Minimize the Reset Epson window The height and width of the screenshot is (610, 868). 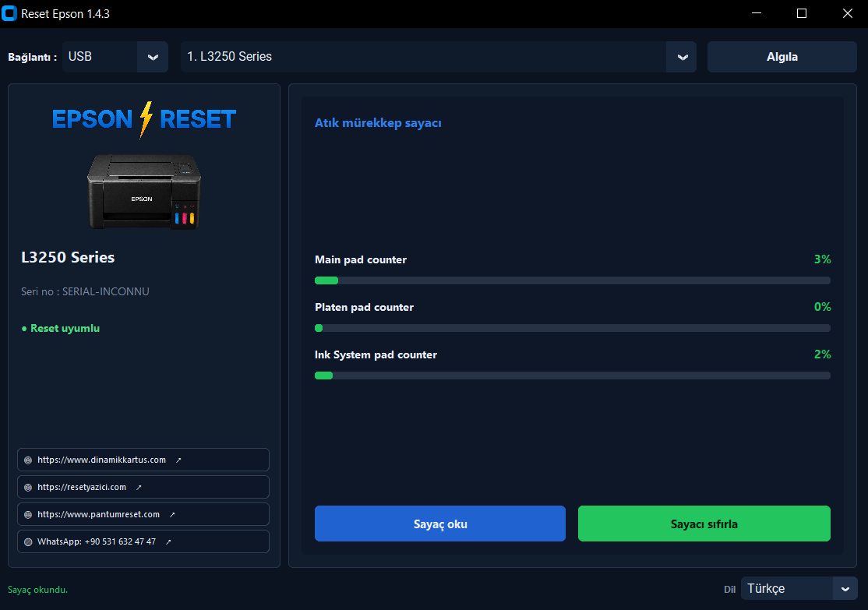[757, 13]
